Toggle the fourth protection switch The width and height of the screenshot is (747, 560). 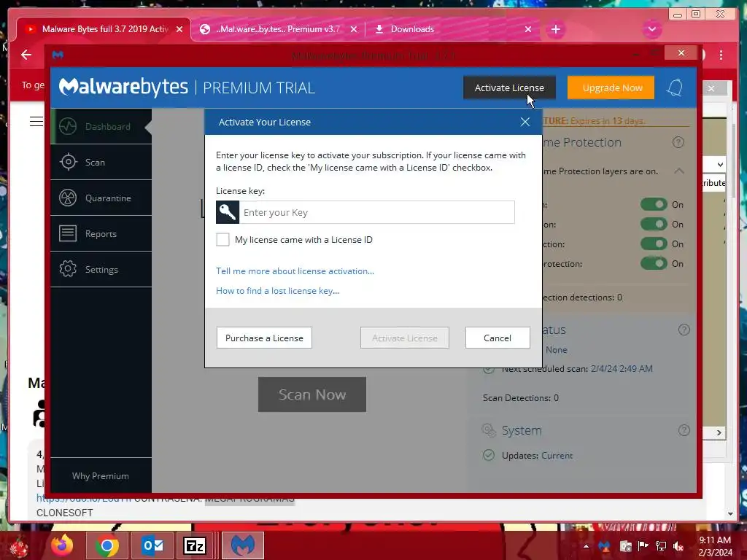point(654,263)
